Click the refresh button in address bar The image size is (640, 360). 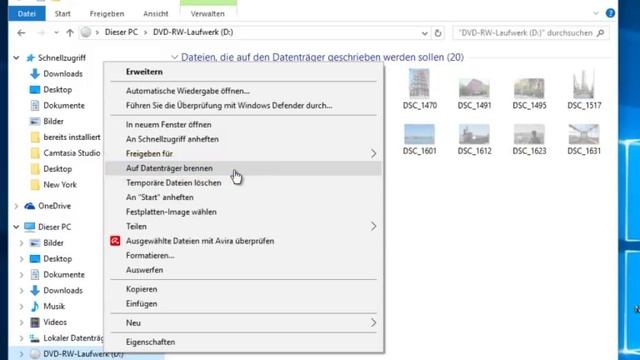[x=438, y=33]
